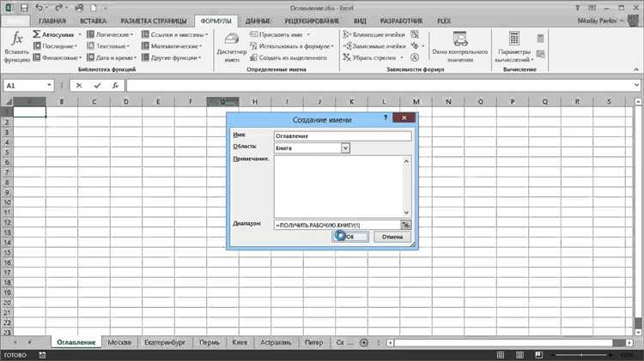Screen dimensions: 644x361
Task: Switch to the РАЗМЕТКА СТРАНИЦЫ tab
Action: point(153,21)
